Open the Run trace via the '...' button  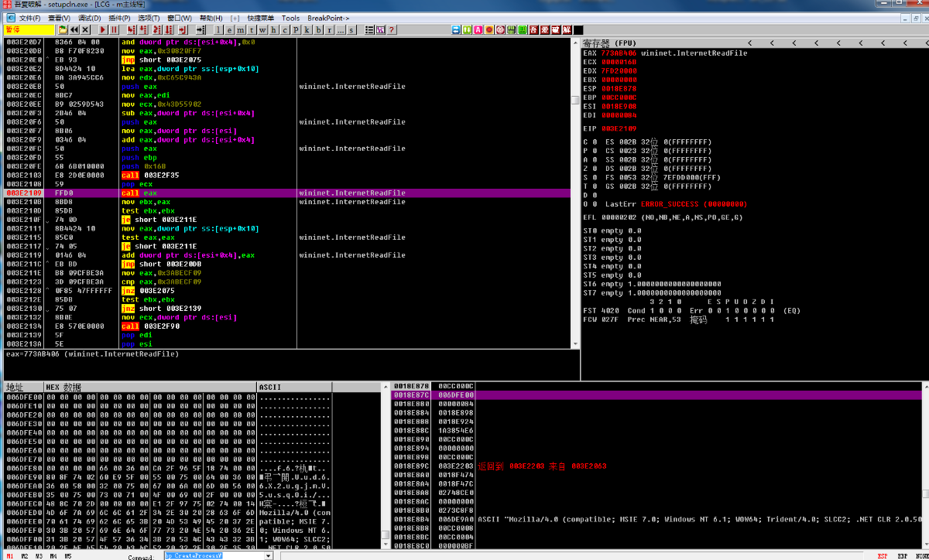[x=341, y=29]
